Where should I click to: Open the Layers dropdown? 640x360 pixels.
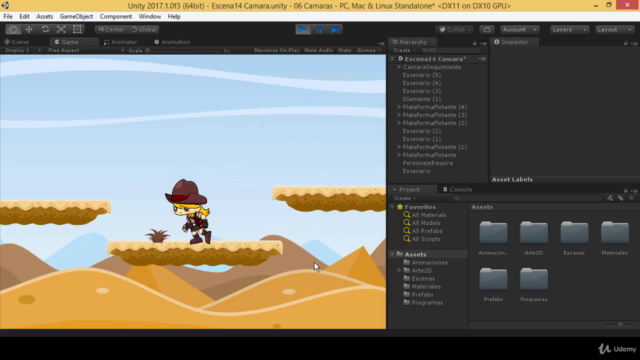click(x=569, y=29)
